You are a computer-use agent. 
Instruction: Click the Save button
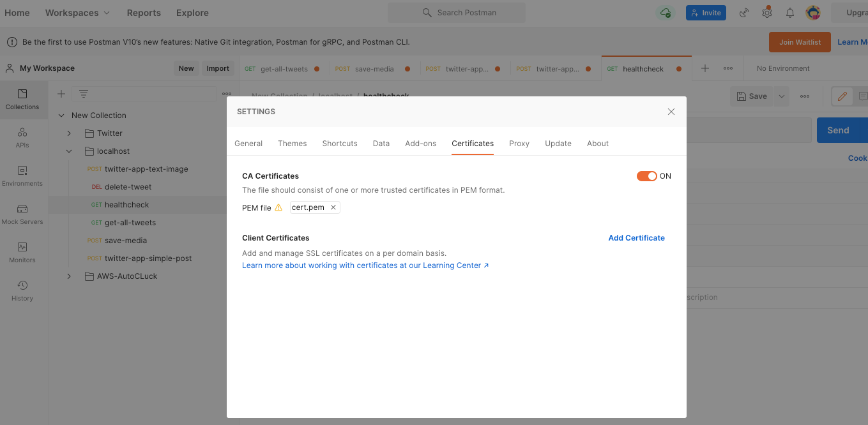tap(752, 96)
